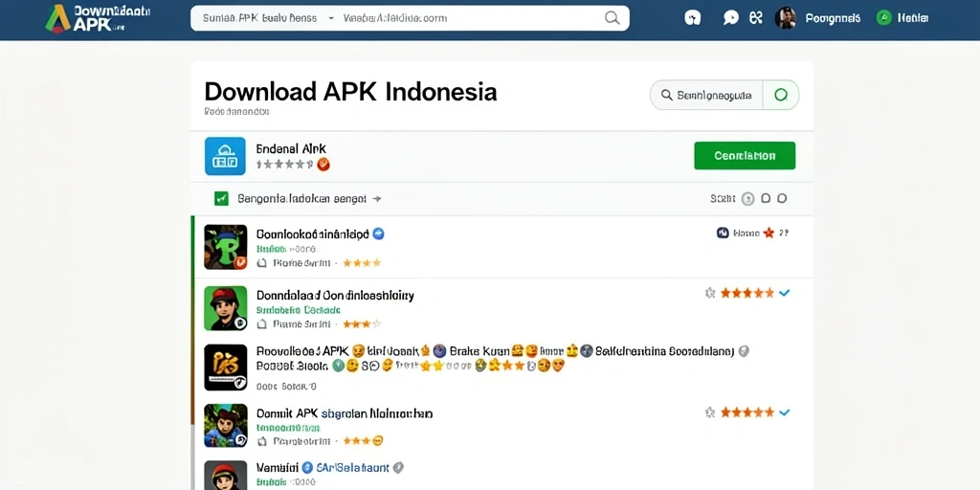Open the category dropdown arrow in header search bar
This screenshot has width=980, height=490.
click(x=330, y=19)
